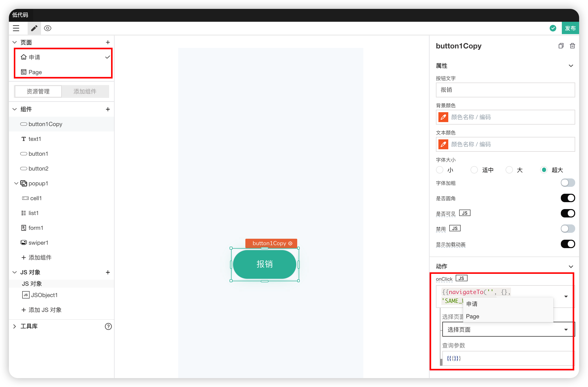Add a new page with plus icon

pos(108,42)
